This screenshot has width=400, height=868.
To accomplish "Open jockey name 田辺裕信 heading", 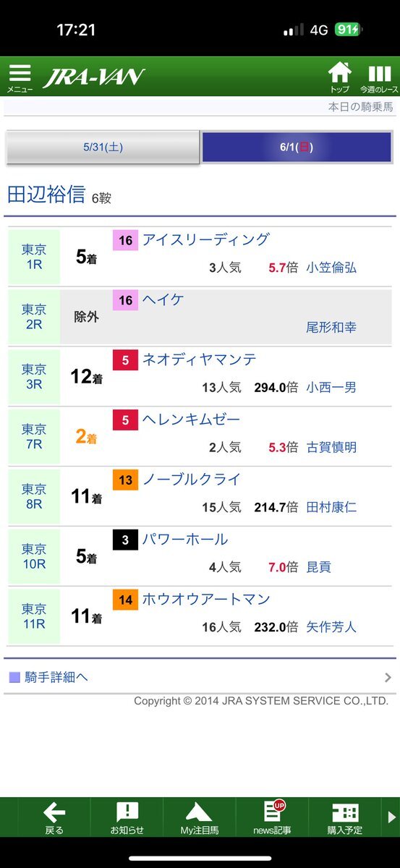I will coord(46,195).
